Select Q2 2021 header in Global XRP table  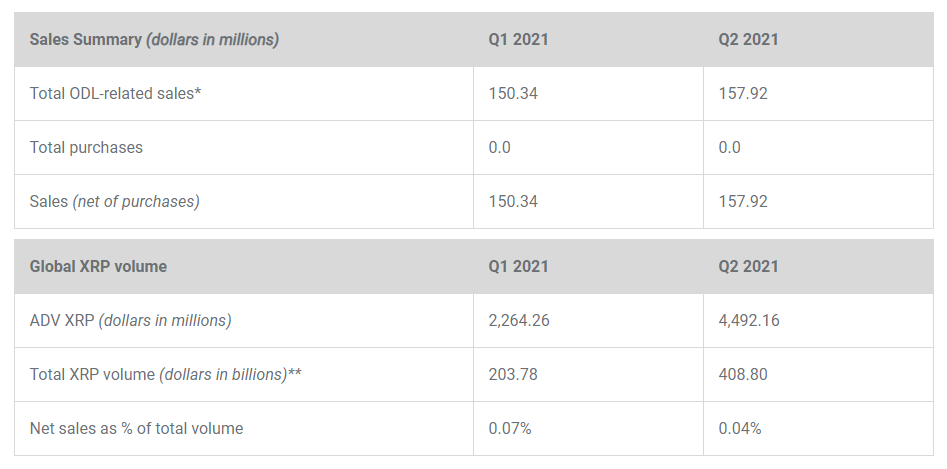click(x=748, y=267)
